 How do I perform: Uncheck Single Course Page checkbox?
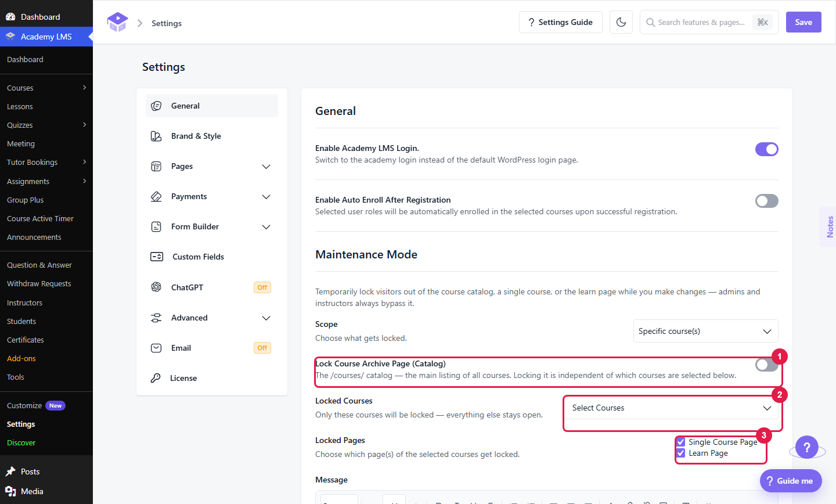pyautogui.click(x=681, y=442)
